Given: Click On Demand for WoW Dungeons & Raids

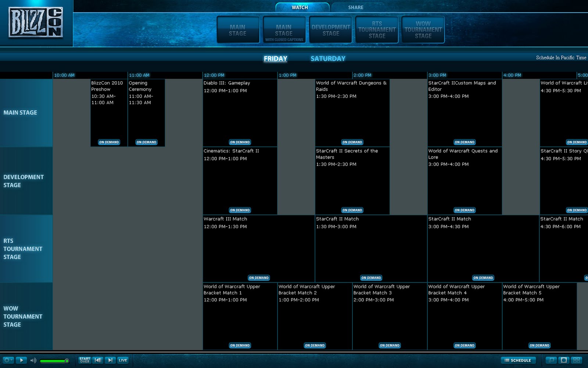Looking at the screenshot, I should 352,142.
